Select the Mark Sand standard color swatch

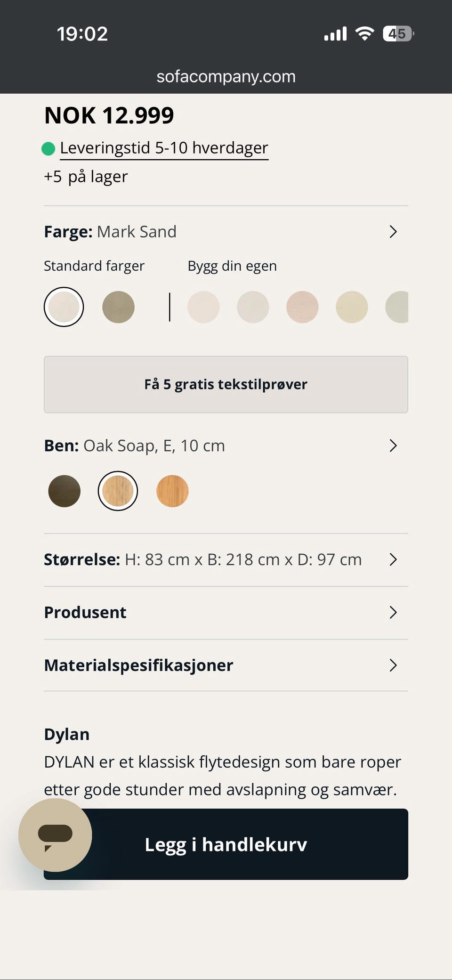pos(64,307)
